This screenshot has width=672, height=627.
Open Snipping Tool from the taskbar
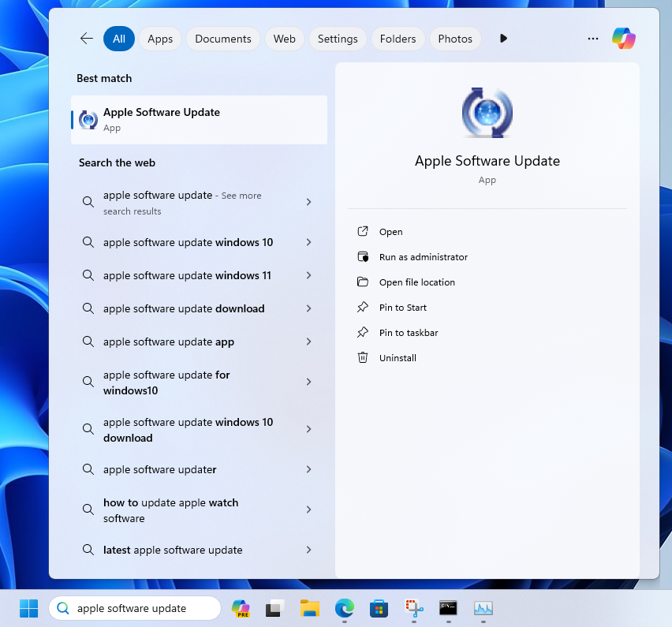pos(414,608)
